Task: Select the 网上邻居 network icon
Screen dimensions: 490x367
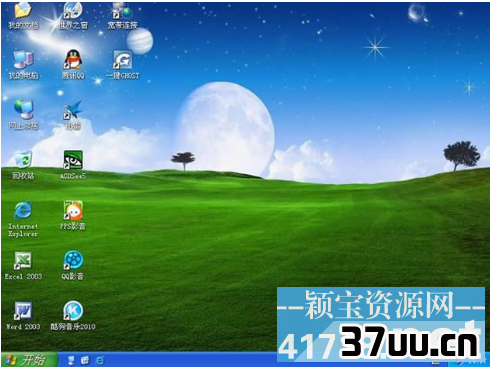Action: 23,110
